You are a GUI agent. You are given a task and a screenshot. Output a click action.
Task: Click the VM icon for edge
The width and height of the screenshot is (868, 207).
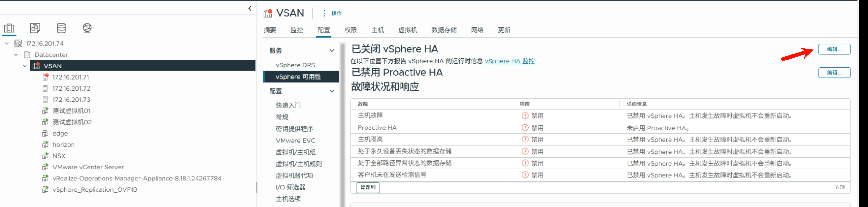[45, 133]
